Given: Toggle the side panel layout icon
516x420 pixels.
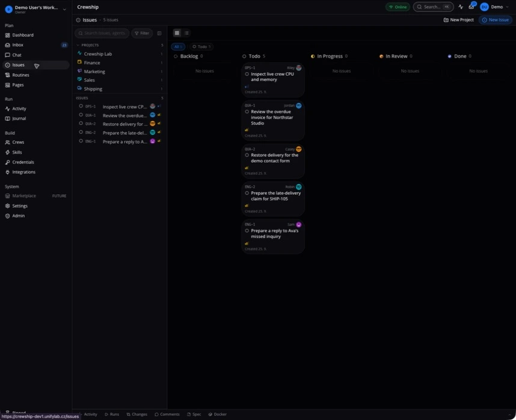Looking at the screenshot, I should point(159,33).
